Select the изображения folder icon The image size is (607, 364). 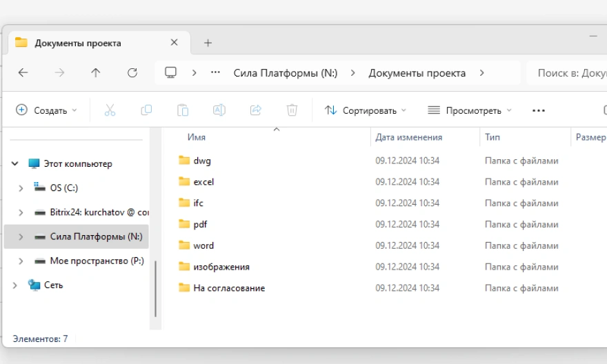pos(184,267)
